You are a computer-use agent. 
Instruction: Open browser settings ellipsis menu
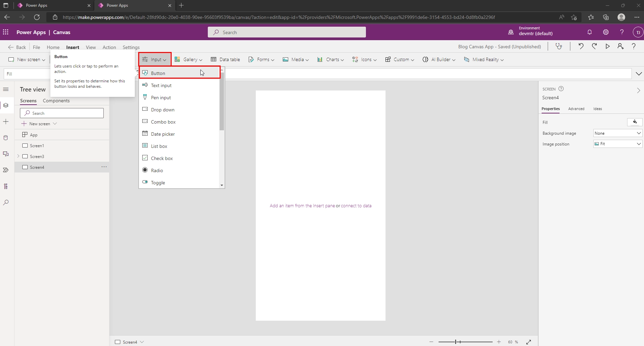pos(637,17)
